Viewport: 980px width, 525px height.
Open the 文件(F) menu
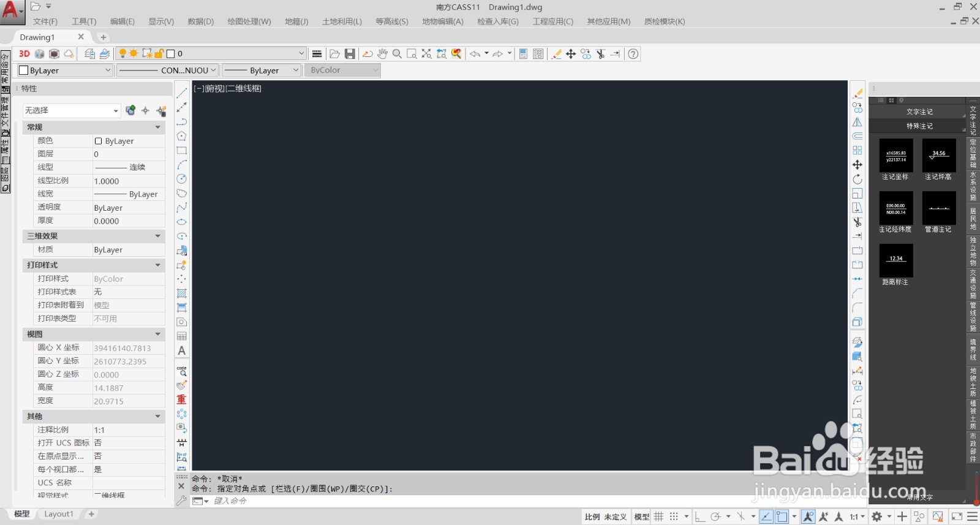click(45, 21)
